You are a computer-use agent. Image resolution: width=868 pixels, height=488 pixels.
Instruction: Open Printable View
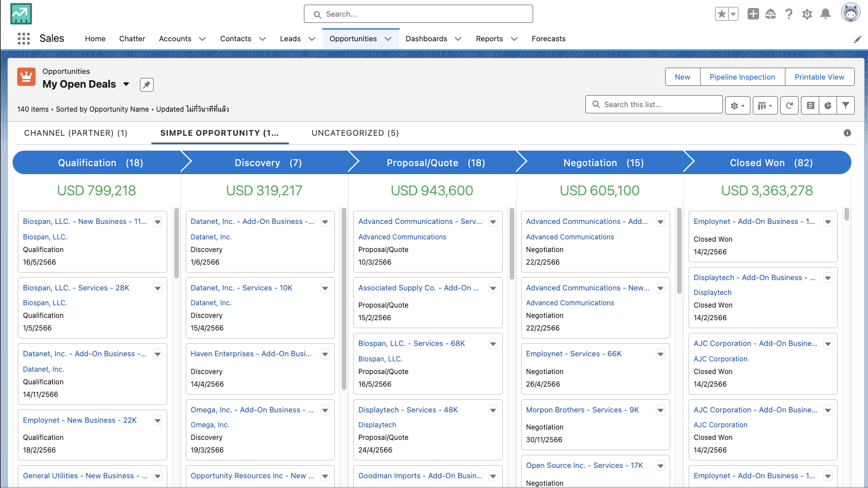click(819, 77)
